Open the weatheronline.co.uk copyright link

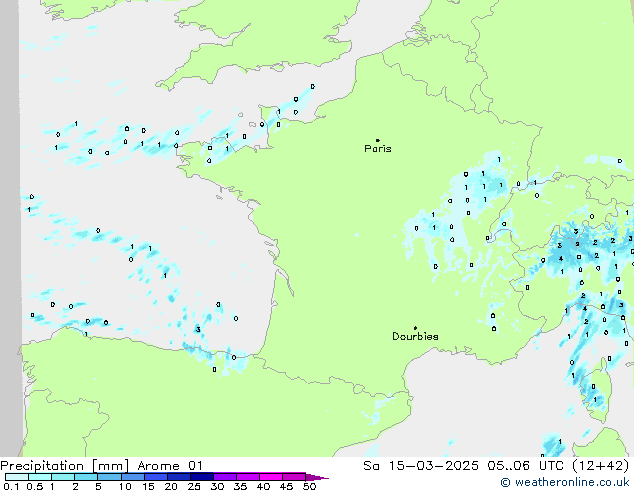click(565, 482)
